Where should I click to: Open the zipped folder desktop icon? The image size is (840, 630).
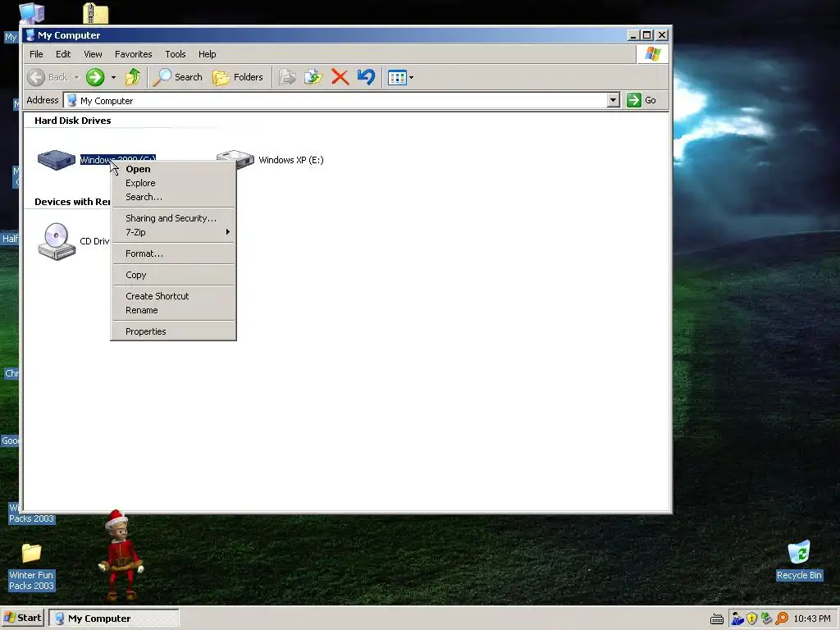pos(95,13)
